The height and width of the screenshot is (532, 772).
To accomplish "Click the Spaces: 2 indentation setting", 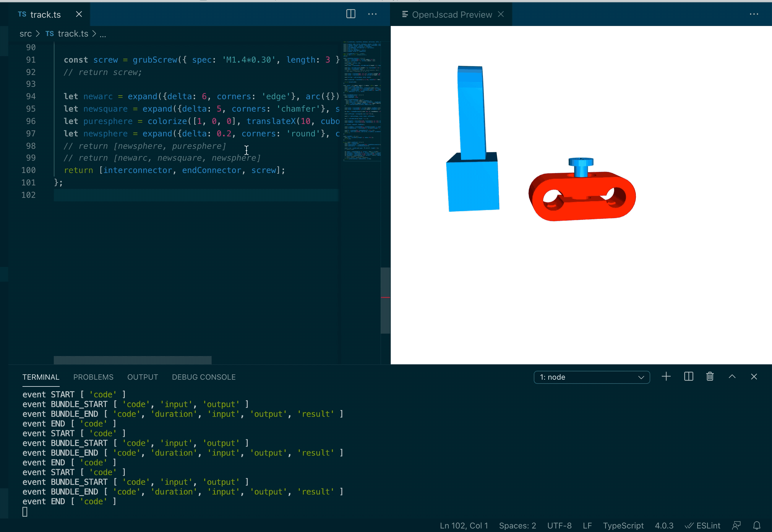I will 517,526.
